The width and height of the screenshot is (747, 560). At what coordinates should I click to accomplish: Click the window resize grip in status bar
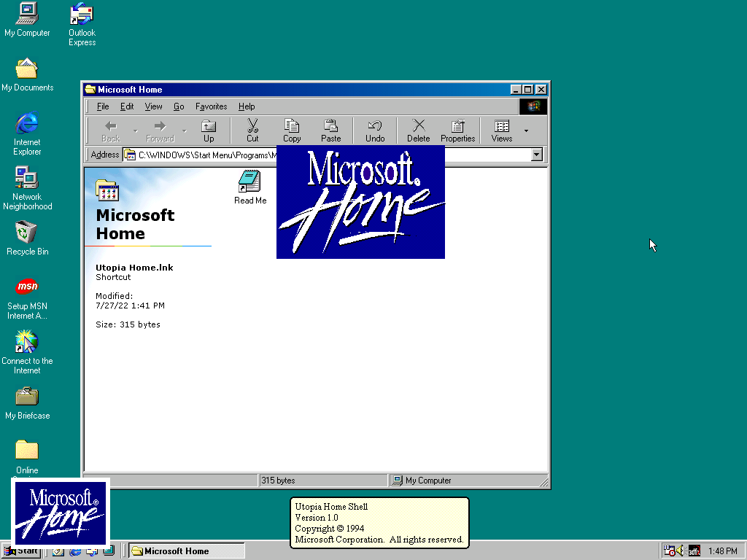tap(543, 483)
